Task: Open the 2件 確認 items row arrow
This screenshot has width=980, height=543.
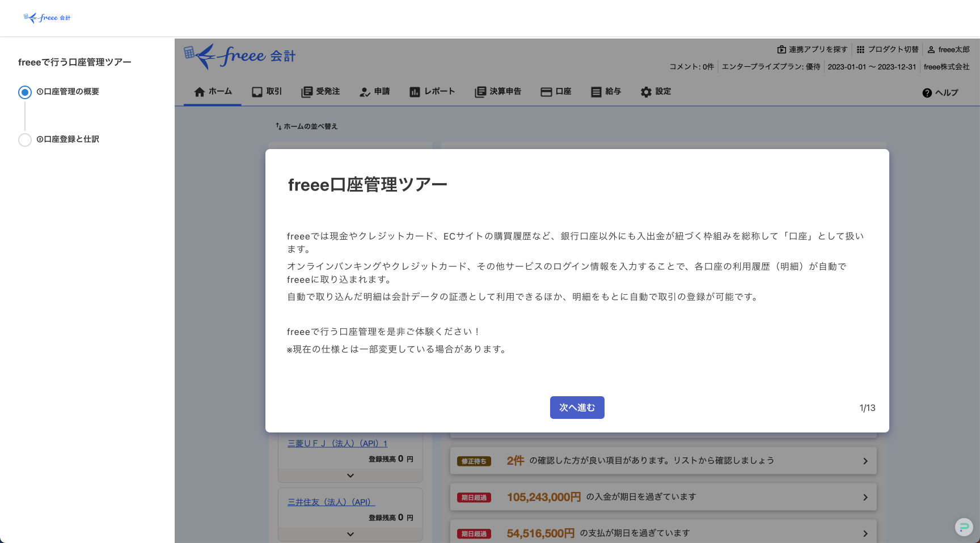Action: pyautogui.click(x=865, y=461)
